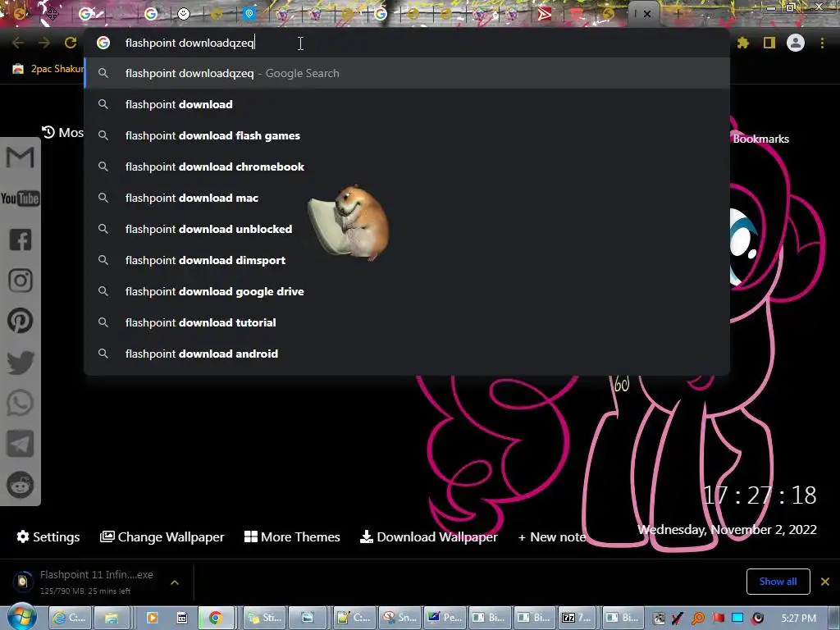This screenshot has height=630, width=840.
Task: Switch to the red paper plane tab
Action: [545, 14]
